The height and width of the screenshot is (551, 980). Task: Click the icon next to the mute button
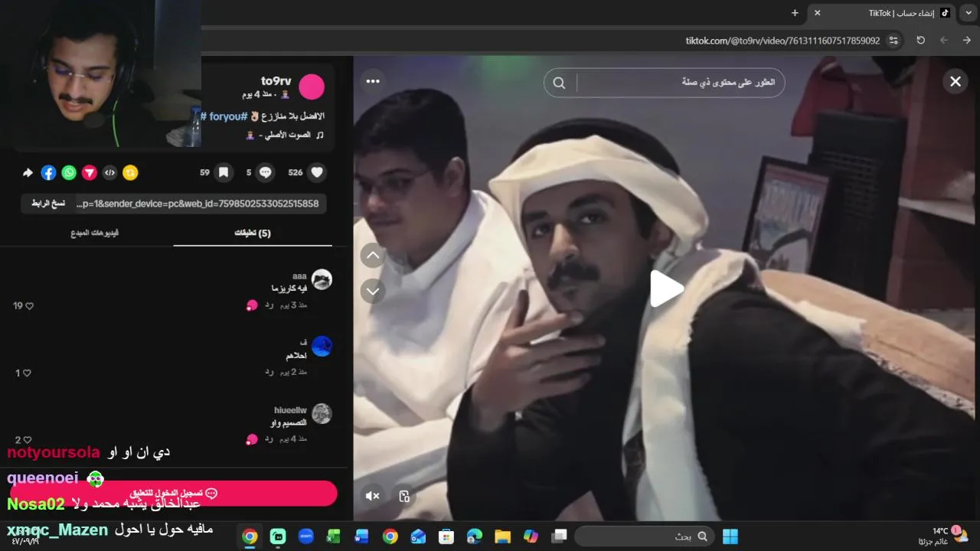tap(405, 496)
